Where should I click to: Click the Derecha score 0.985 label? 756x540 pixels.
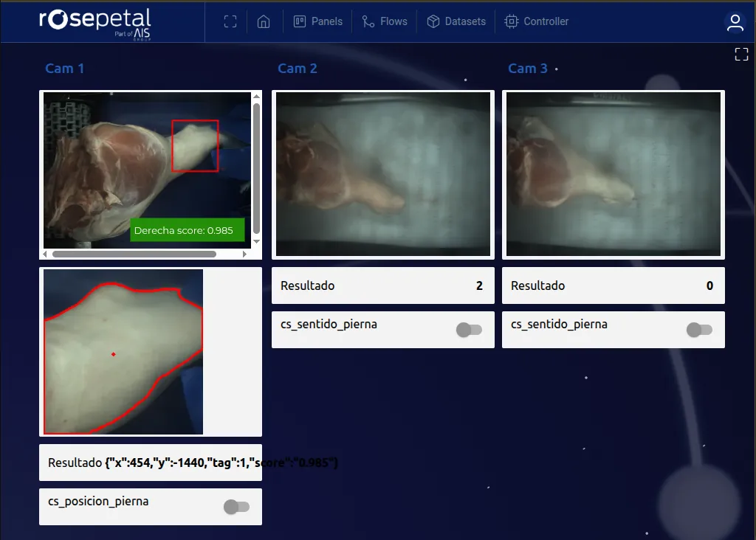click(x=187, y=230)
